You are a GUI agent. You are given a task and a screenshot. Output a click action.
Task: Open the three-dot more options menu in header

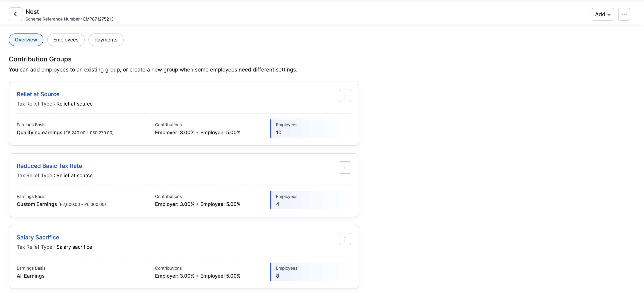(x=624, y=14)
